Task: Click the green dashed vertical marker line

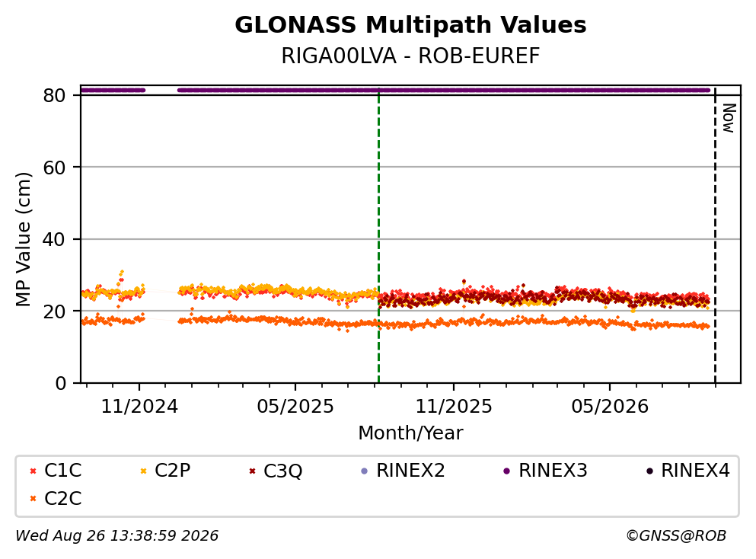Action: (378, 236)
